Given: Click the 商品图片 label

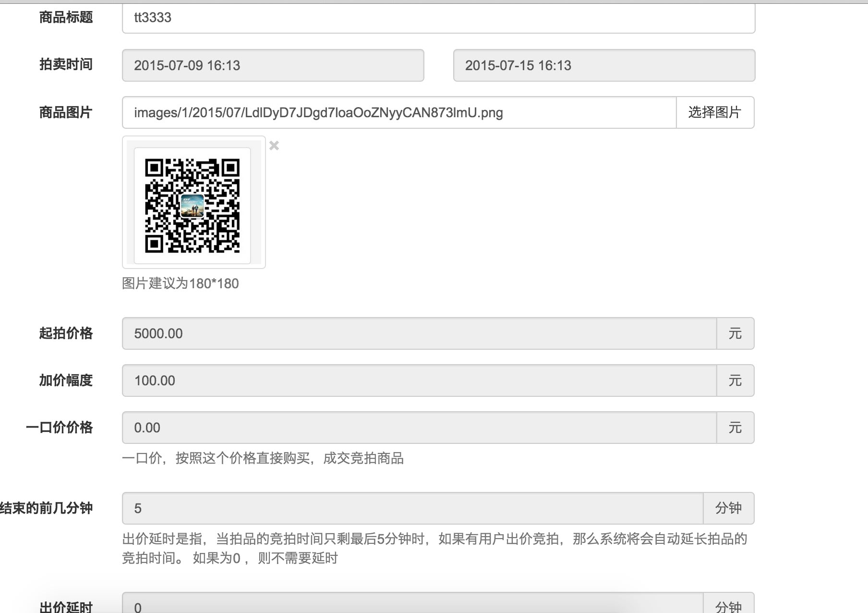Looking at the screenshot, I should 66,112.
